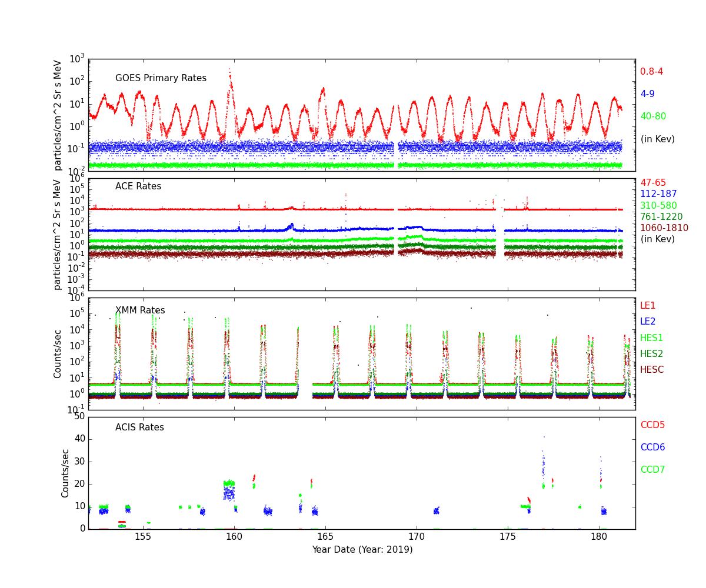Select the HESC legend label

[x=651, y=370]
